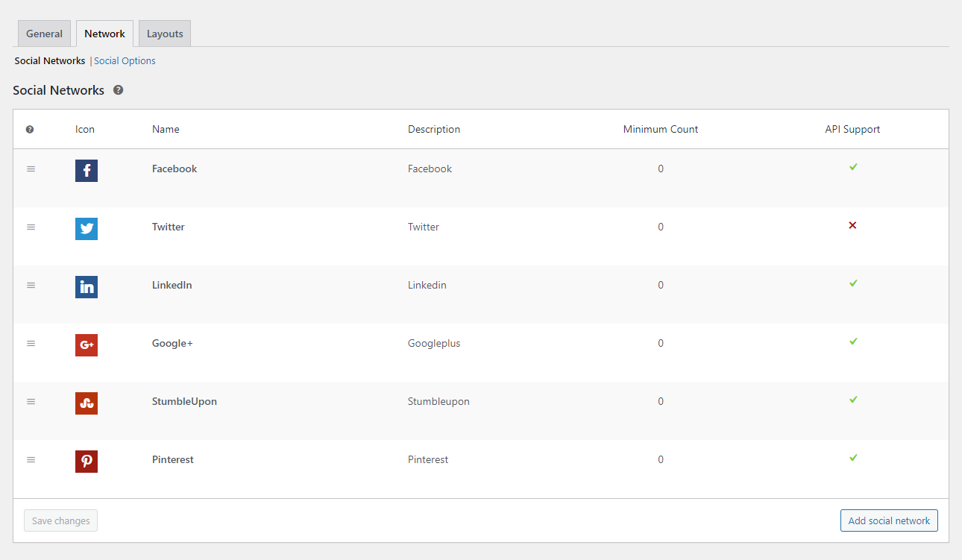Click the Name column header
The image size is (962, 560).
tap(166, 129)
